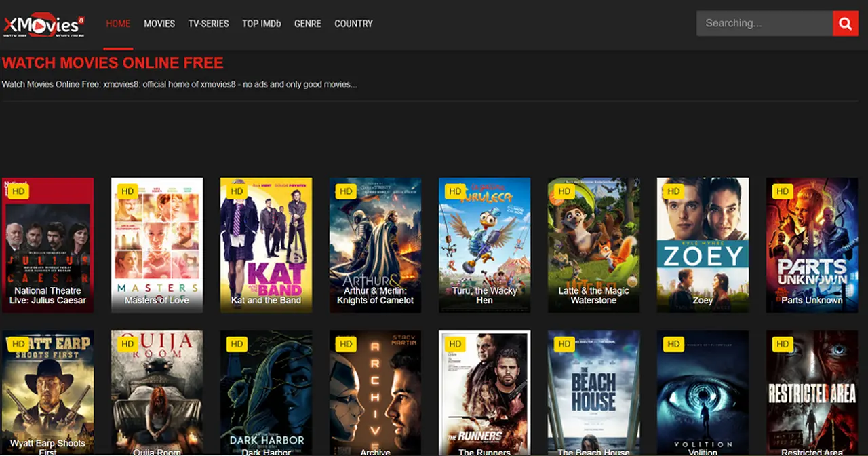Click the XMovies8 logo
Screen dimensions: 868x456
pos(44,24)
